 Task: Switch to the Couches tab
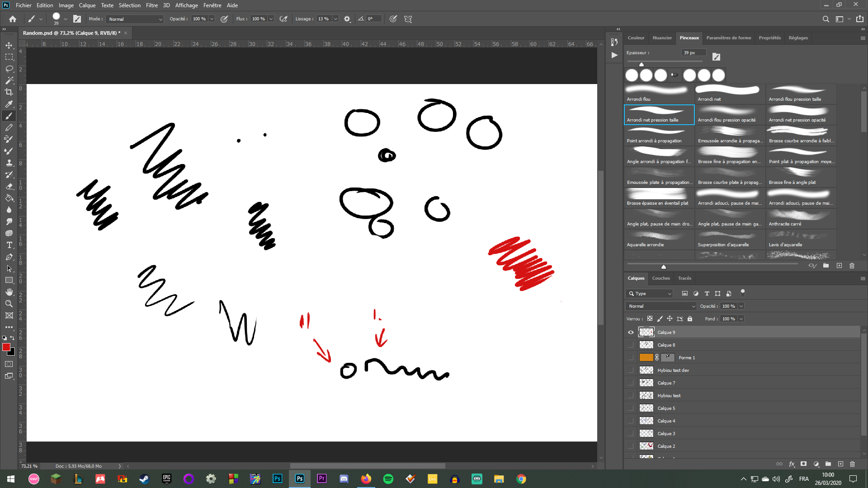(661, 278)
